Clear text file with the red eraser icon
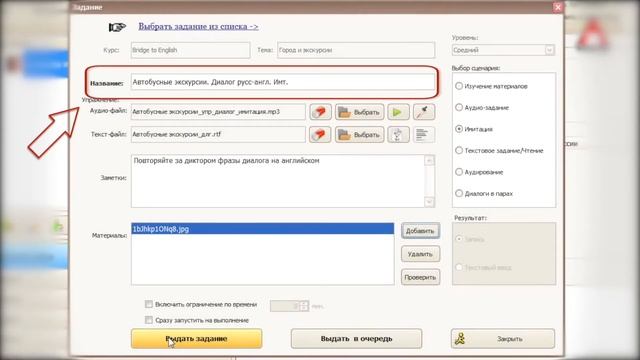Image resolution: width=640 pixels, height=360 pixels. (320, 135)
